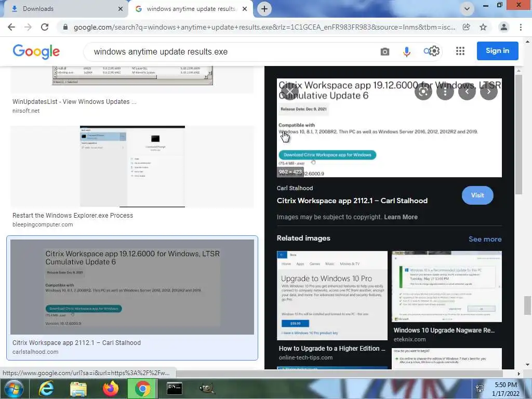Open Command Prompt from taskbar
Viewport: 532px width, 399px height.
point(175,389)
